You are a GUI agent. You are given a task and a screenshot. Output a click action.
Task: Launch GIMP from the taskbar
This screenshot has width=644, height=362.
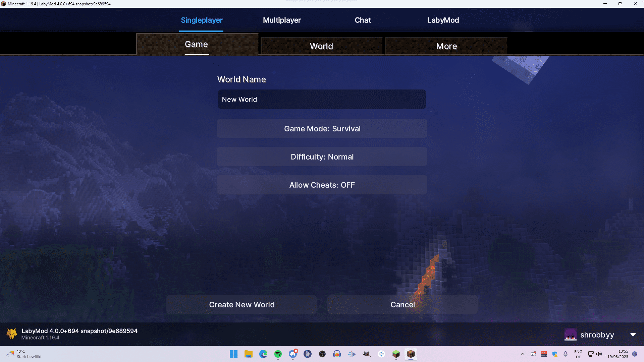[367, 354]
